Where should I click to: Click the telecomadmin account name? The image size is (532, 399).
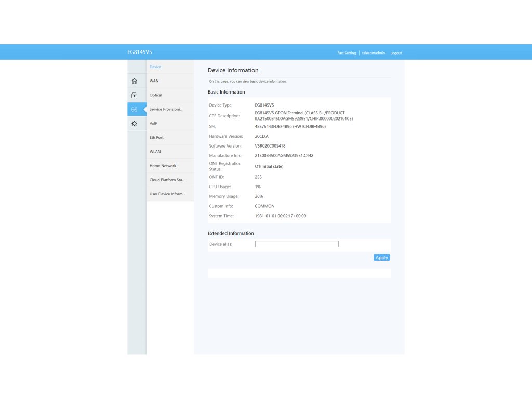(x=374, y=53)
